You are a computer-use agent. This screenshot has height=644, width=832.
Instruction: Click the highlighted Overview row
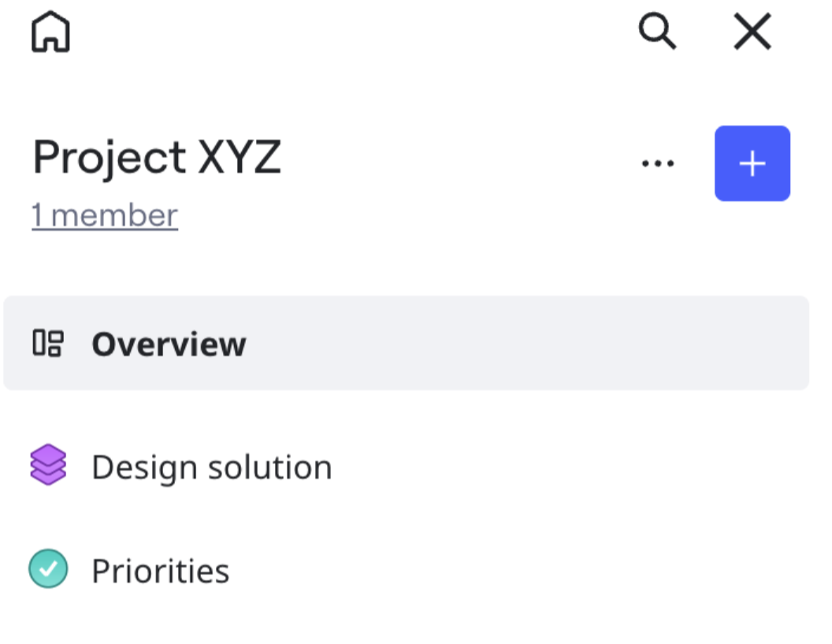[x=406, y=343]
